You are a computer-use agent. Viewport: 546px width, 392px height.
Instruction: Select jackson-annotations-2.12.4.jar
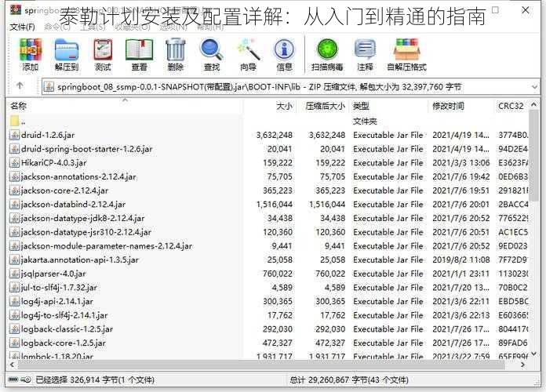[78, 177]
